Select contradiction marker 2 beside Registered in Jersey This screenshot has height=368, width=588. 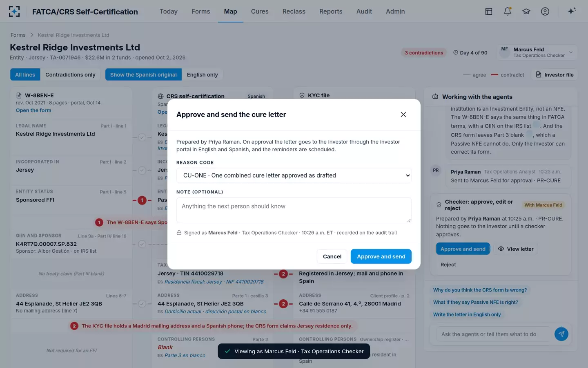pyautogui.click(x=283, y=274)
